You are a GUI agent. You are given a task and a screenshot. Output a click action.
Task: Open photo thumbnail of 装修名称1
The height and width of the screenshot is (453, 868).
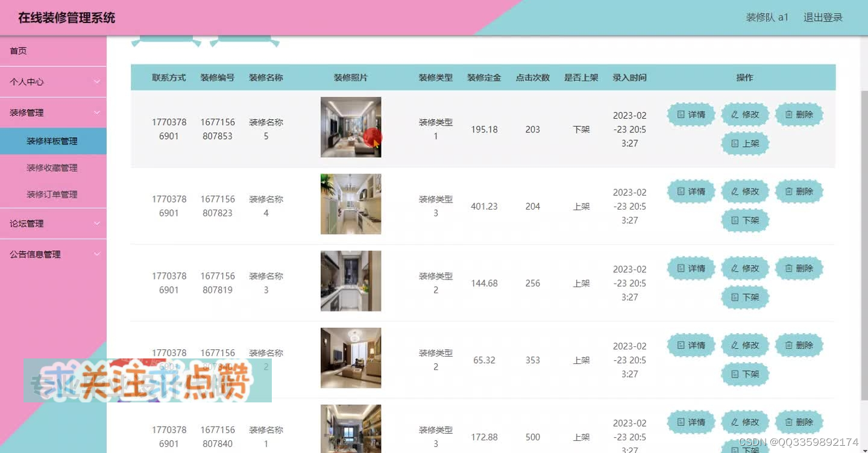click(x=351, y=428)
